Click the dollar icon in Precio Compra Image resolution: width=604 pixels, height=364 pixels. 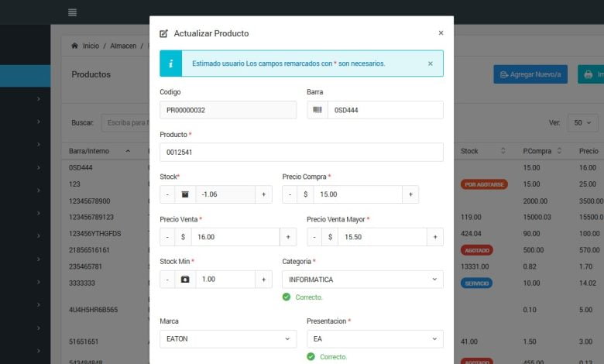(x=306, y=194)
